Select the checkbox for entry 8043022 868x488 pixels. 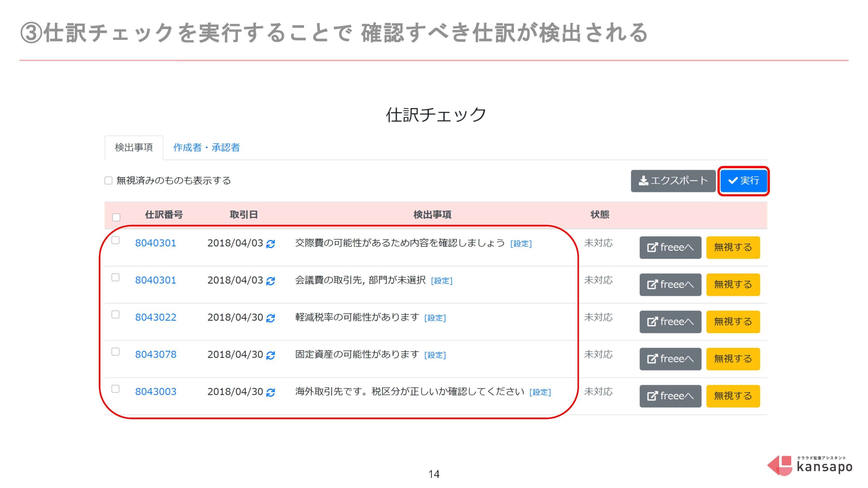pos(116,314)
